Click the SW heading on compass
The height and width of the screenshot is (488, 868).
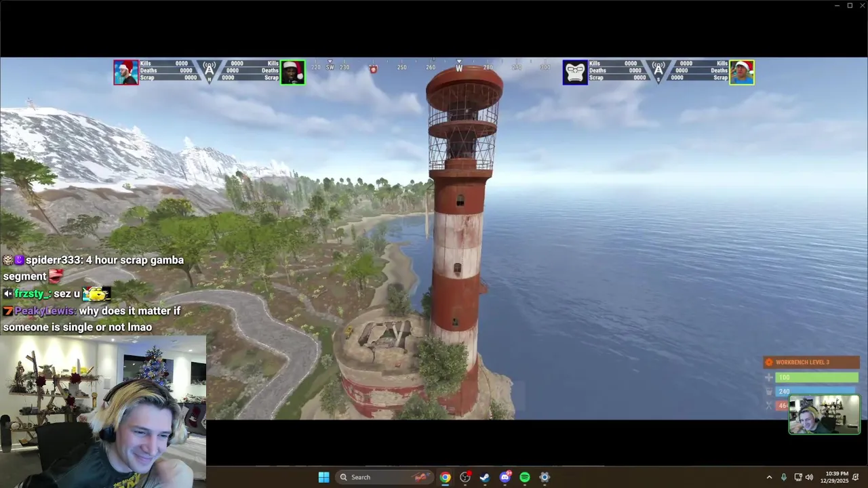(x=330, y=67)
